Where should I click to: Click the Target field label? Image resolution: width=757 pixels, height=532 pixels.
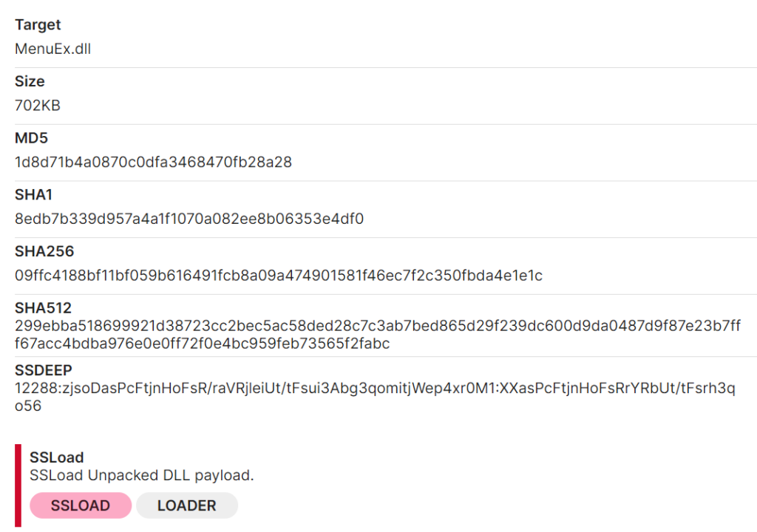(x=38, y=24)
